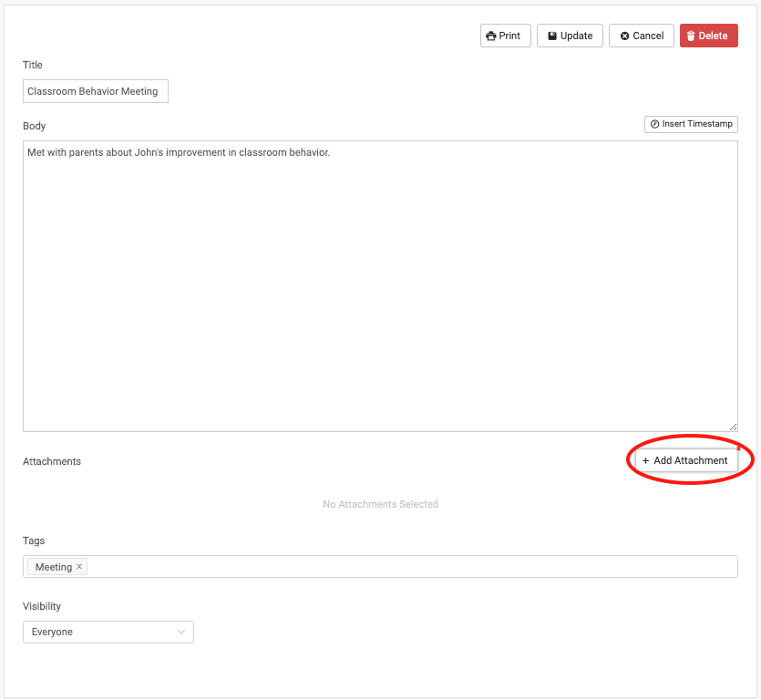
Task: Click inside the Body text area
Action: point(381,286)
